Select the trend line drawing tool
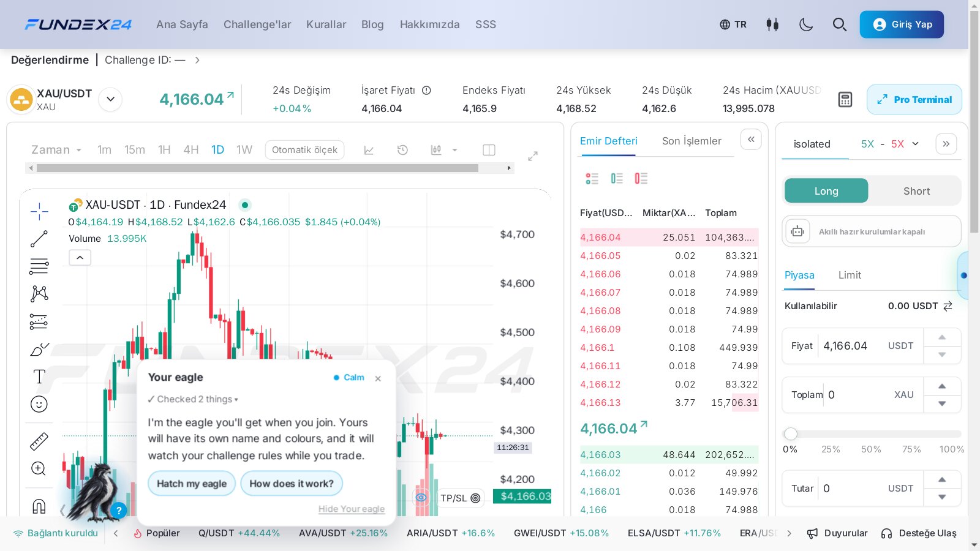The image size is (980, 551). [39, 239]
